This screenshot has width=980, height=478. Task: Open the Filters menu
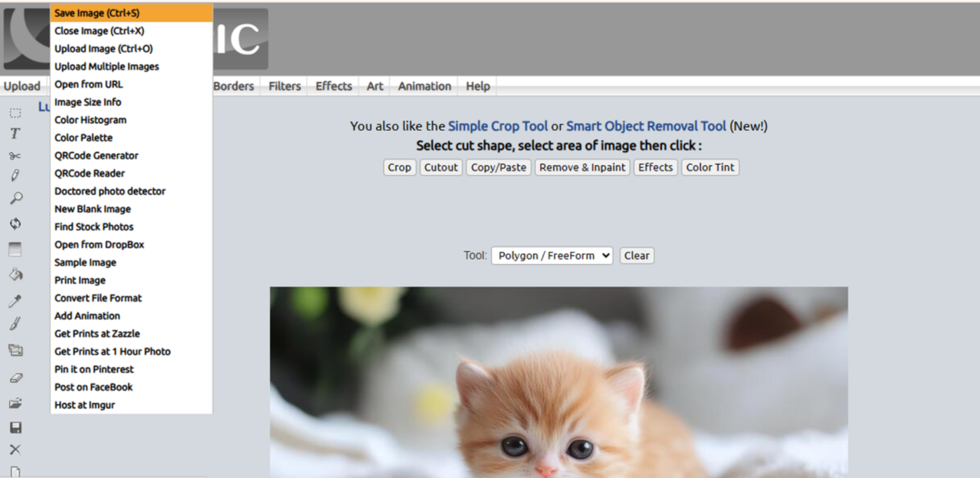tap(284, 86)
